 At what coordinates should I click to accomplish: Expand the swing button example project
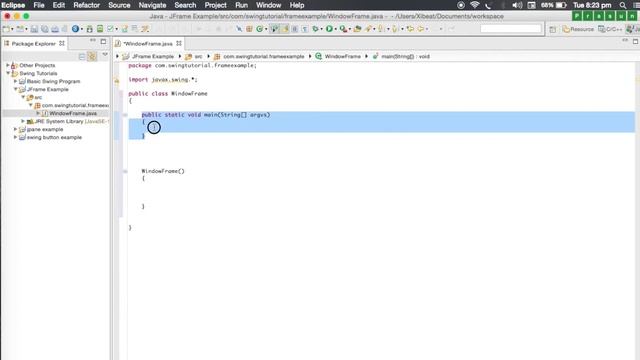pyautogui.click(x=16, y=137)
